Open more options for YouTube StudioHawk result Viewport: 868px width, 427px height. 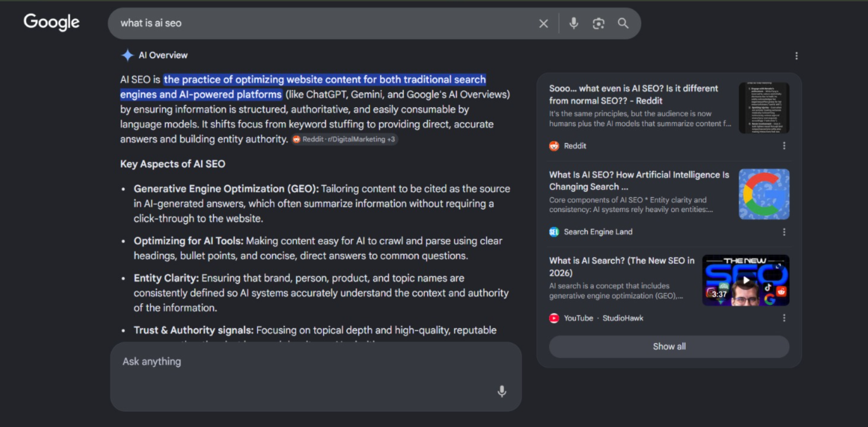(784, 318)
